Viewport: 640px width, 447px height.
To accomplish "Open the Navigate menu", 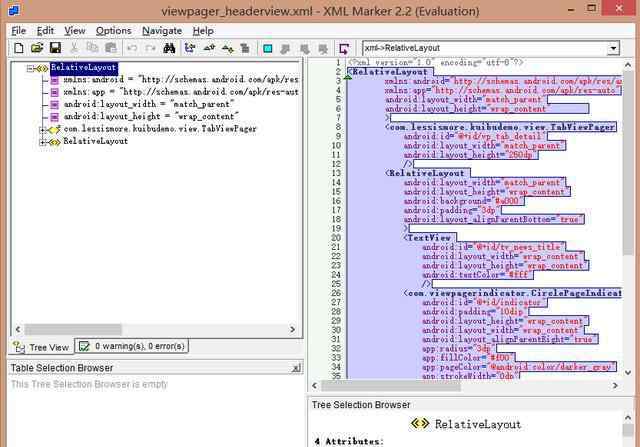I will coord(162,31).
